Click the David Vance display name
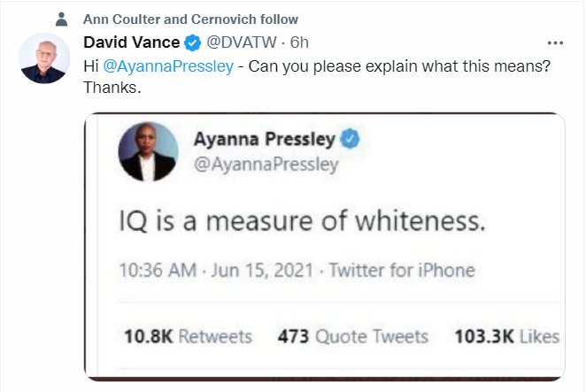The height and width of the screenshot is (392, 586). 130,42
